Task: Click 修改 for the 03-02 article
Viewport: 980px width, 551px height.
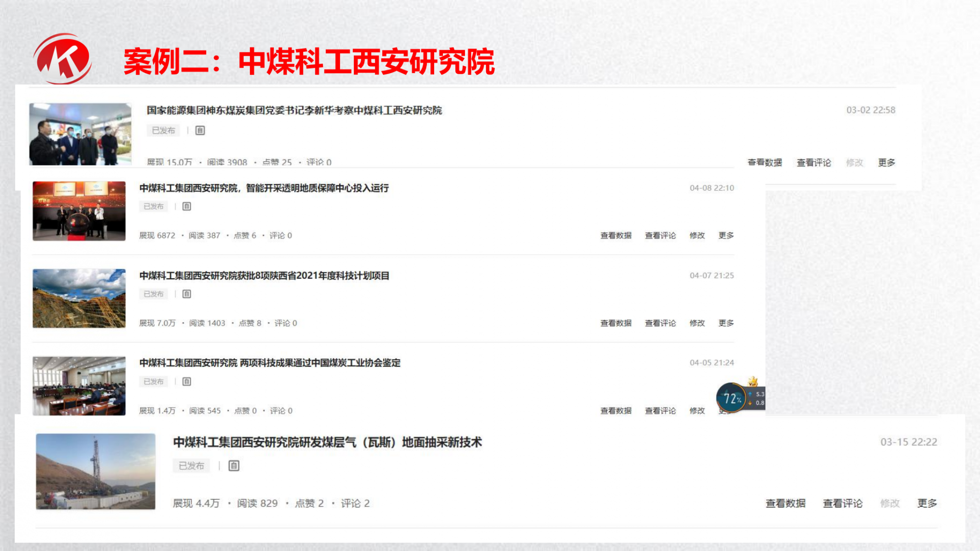Action: pyautogui.click(x=855, y=163)
